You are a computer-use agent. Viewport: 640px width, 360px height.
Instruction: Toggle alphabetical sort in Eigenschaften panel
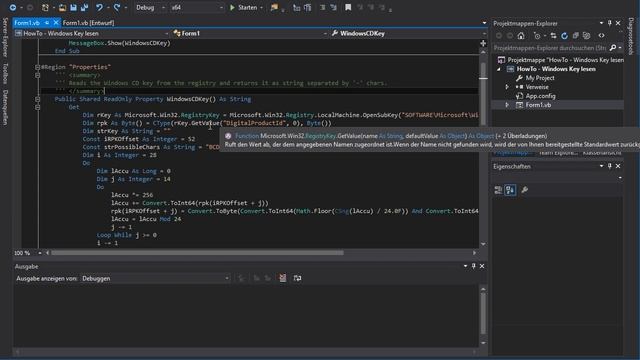510,190
